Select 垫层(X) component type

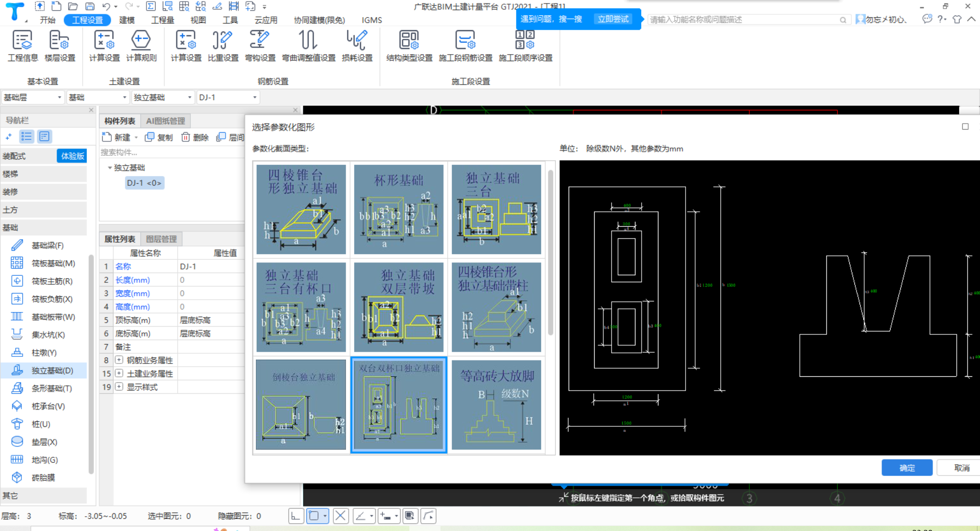[44, 442]
